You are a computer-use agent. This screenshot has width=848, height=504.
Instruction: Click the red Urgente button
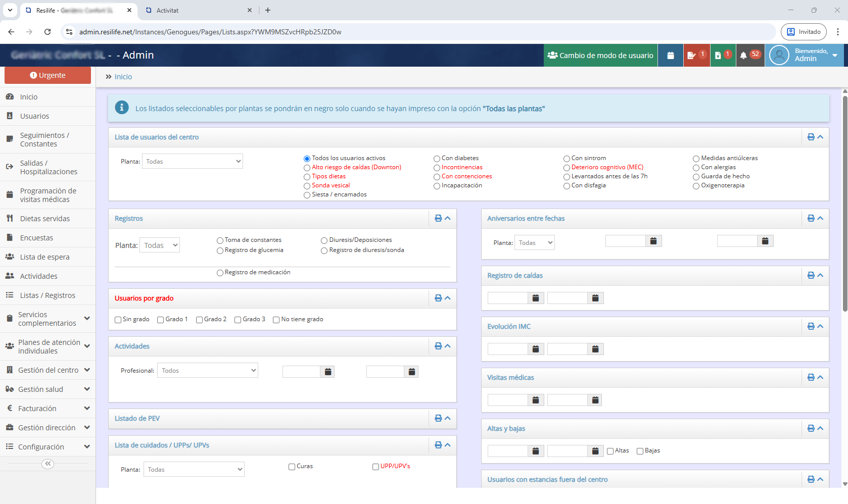(48, 75)
